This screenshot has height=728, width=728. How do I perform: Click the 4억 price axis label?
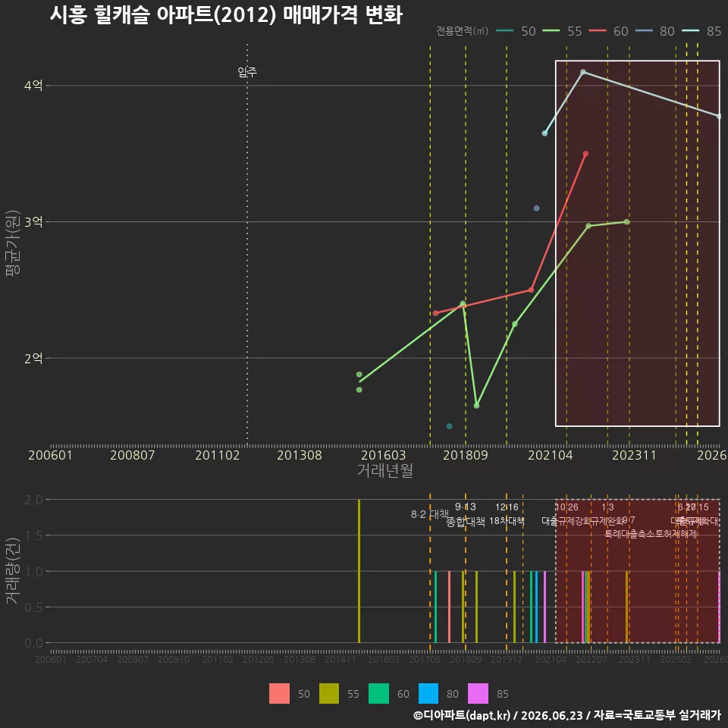(x=33, y=86)
